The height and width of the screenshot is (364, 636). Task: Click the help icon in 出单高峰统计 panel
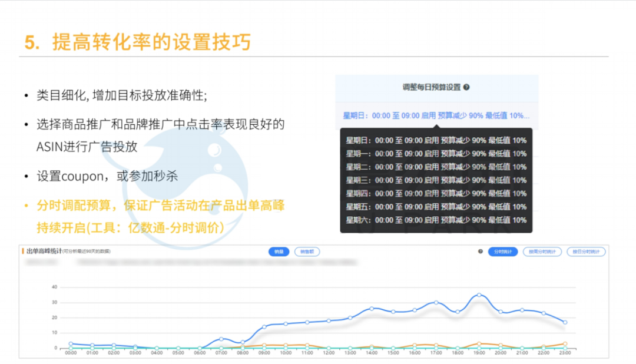pyautogui.click(x=481, y=252)
